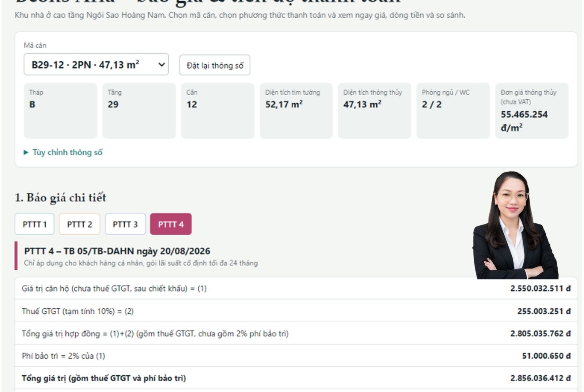This screenshot has width=584, height=392.
Task: Click the PTTT 4 – TB 05/TB-DAHN title
Action: click(x=117, y=251)
